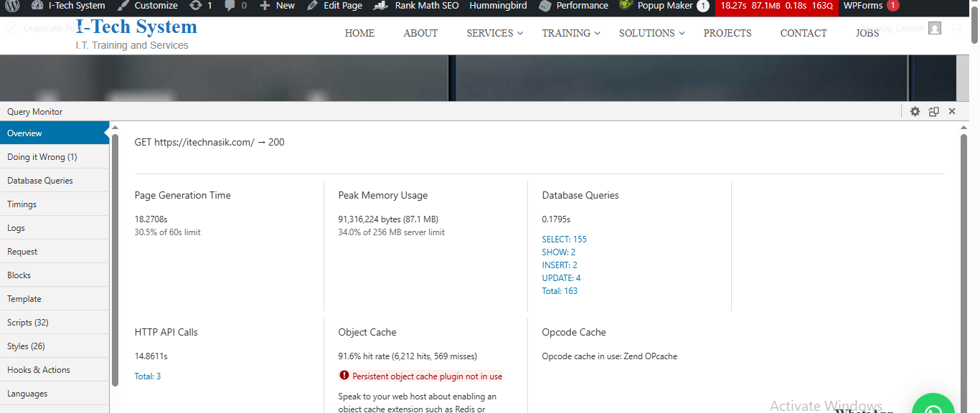
Task: Open Hummingbird admin bar menu
Action: (x=498, y=6)
